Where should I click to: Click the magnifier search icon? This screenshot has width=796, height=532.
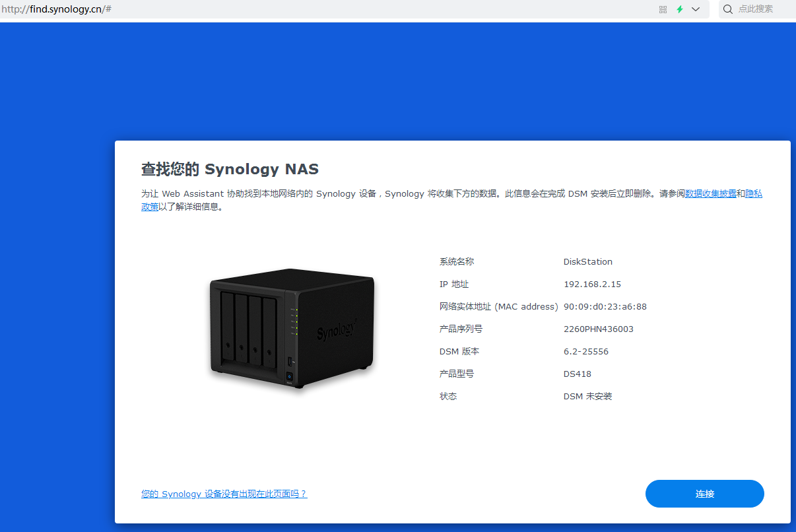(x=728, y=9)
